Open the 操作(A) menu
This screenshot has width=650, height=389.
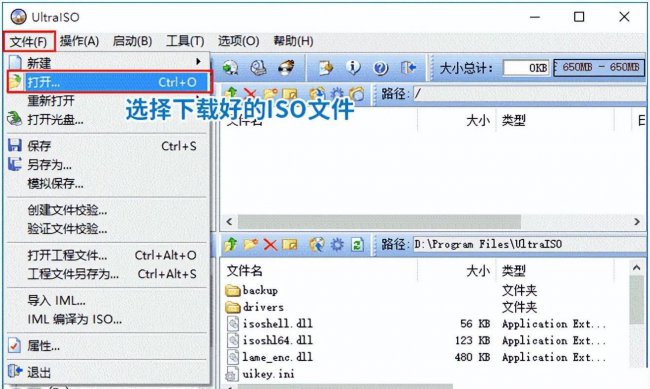coord(79,41)
